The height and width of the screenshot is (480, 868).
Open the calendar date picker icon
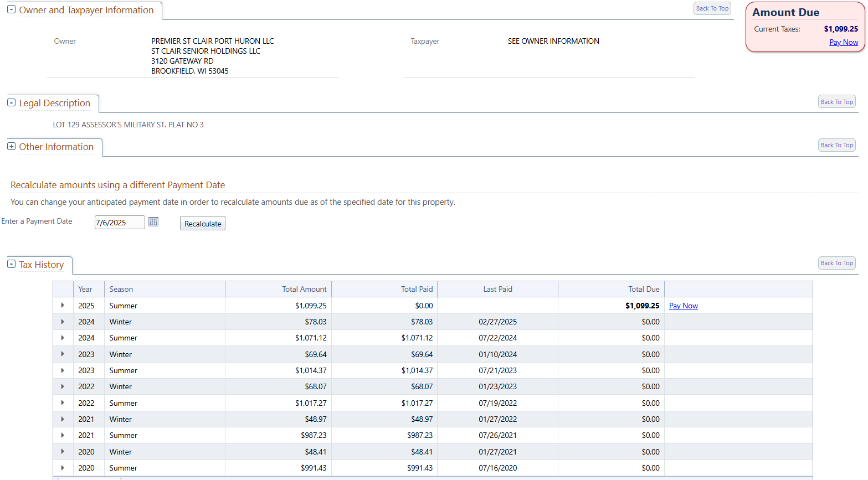point(153,222)
